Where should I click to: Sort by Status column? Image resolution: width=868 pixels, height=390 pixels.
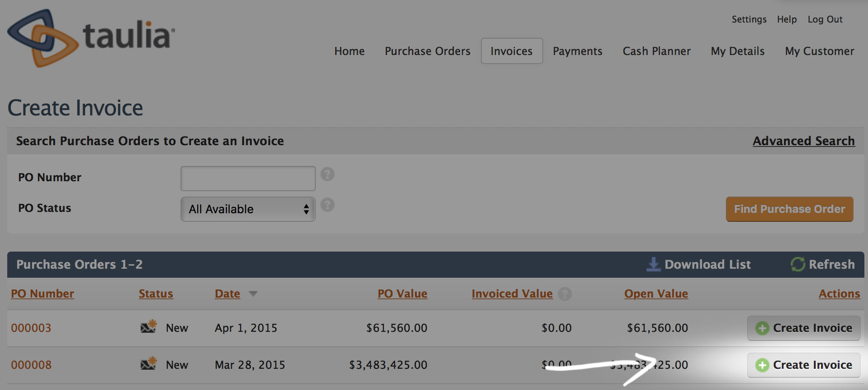coord(156,294)
